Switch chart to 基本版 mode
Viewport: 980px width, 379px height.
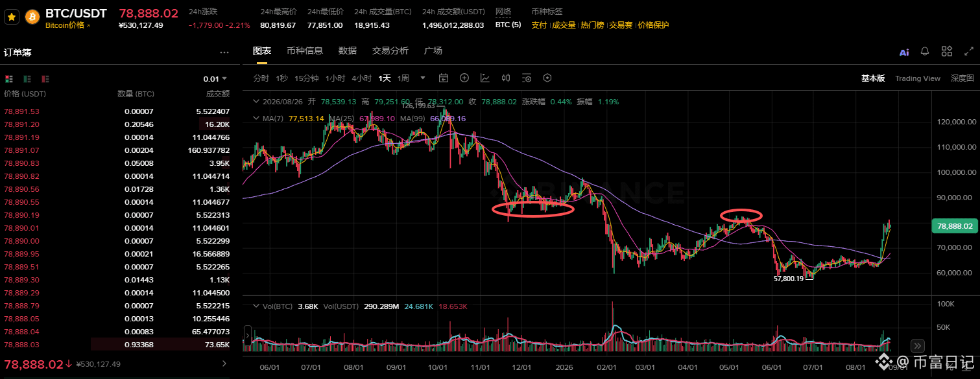872,78
